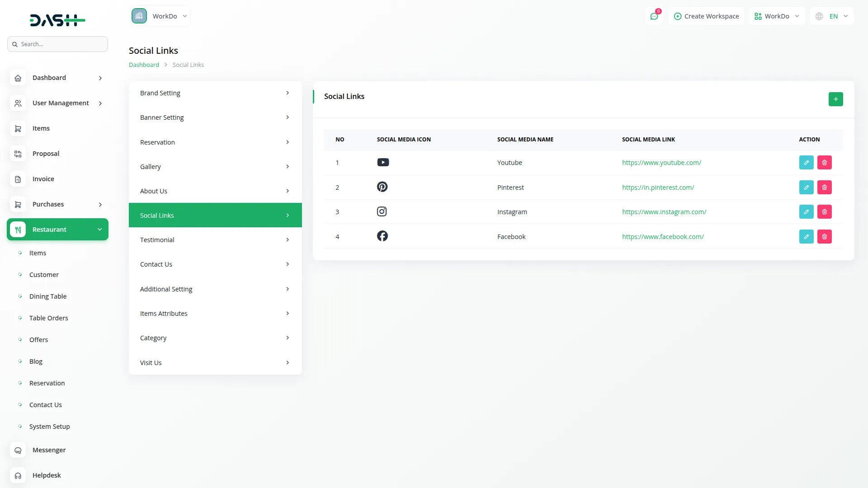Screen dimensions: 868x488
Task: Expand the WorkDo workspace selector
Action: (x=777, y=16)
